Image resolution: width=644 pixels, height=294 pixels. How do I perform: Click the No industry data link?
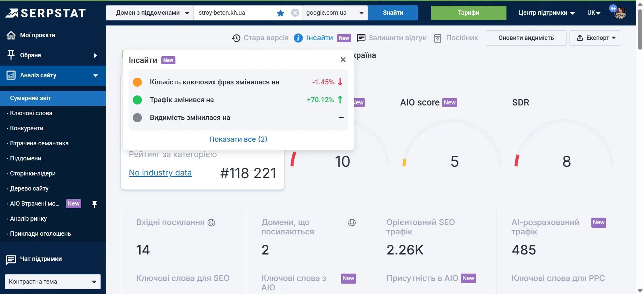160,173
